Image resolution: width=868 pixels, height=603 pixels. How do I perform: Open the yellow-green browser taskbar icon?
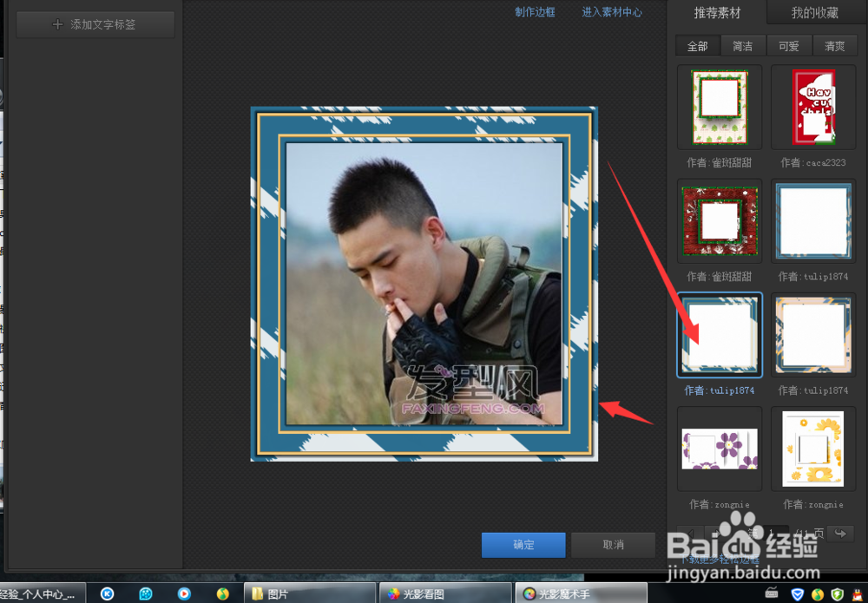(x=222, y=594)
